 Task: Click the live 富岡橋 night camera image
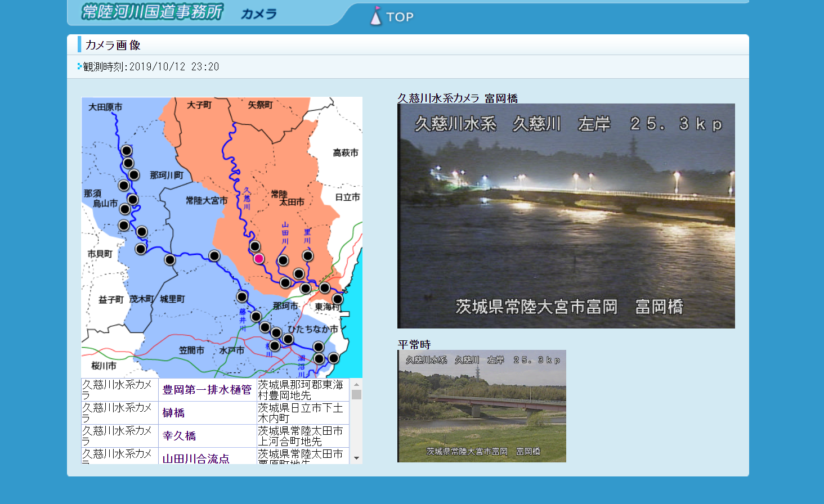click(x=566, y=216)
